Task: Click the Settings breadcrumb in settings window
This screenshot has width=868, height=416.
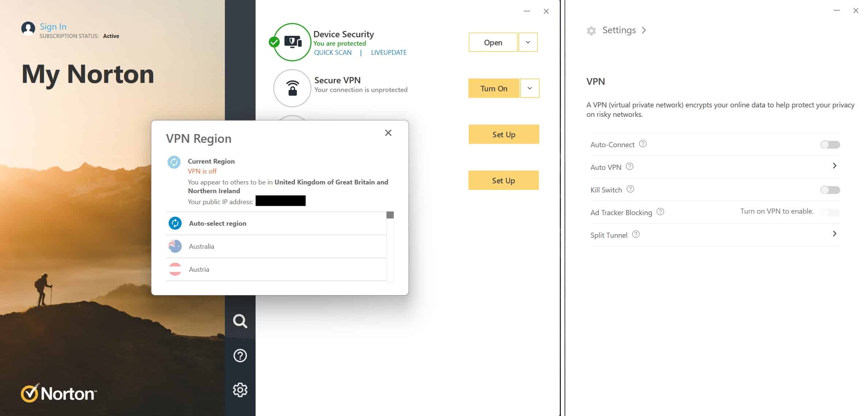Action: pyautogui.click(x=619, y=30)
